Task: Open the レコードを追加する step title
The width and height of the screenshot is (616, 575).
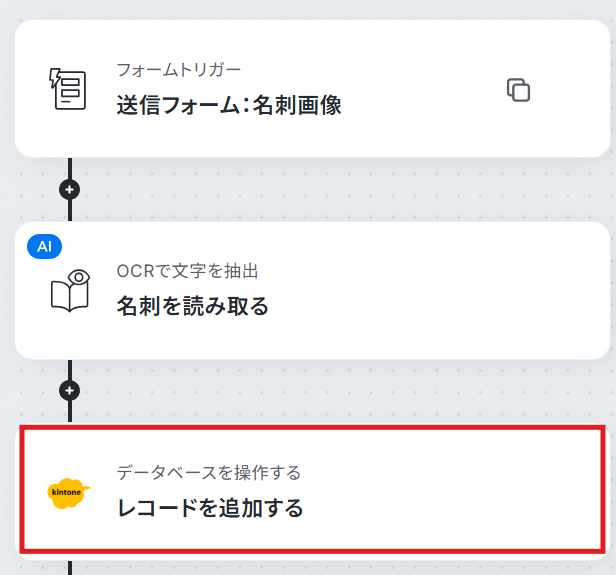Action: click(210, 507)
